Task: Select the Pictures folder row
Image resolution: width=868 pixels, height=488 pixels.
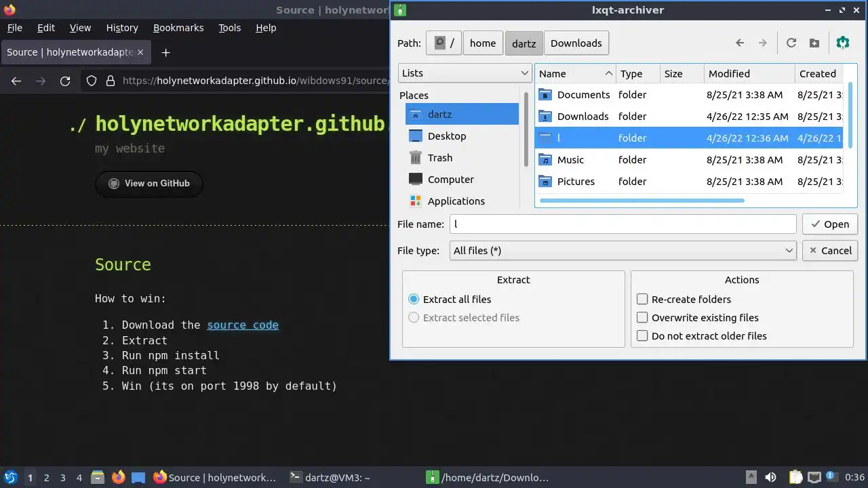Action: [x=689, y=181]
